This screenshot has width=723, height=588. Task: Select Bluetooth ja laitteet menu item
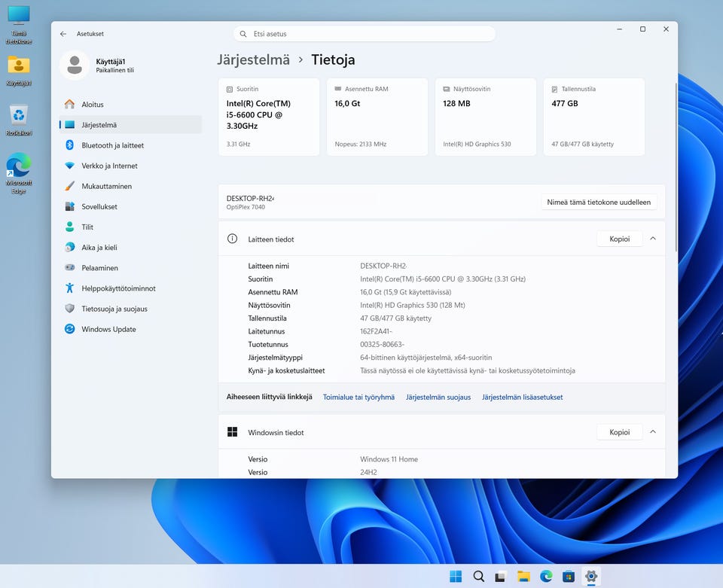[x=131, y=145]
